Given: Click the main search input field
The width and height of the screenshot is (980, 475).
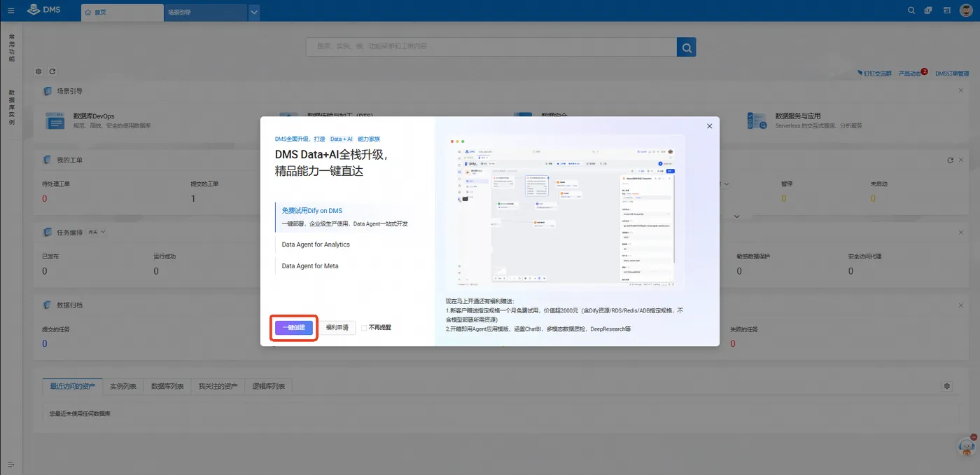Looking at the screenshot, I should (x=491, y=47).
